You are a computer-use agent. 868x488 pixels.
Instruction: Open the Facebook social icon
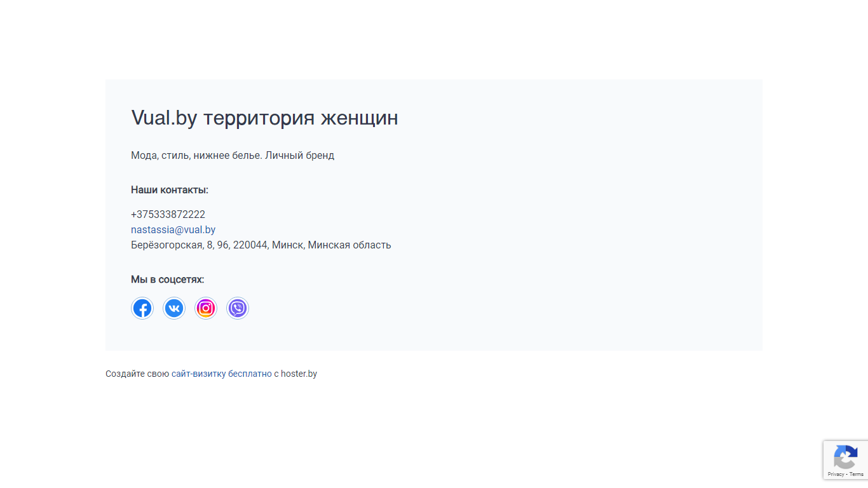coord(142,308)
